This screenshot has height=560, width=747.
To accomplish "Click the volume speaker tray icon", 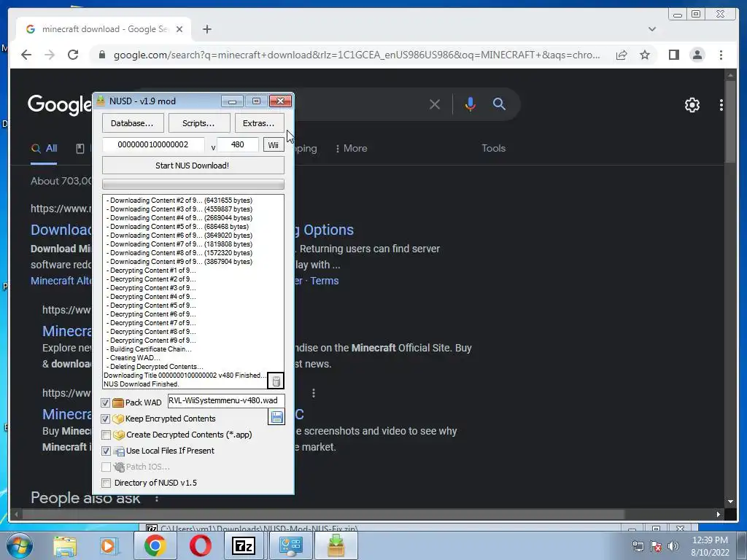I will [x=673, y=546].
